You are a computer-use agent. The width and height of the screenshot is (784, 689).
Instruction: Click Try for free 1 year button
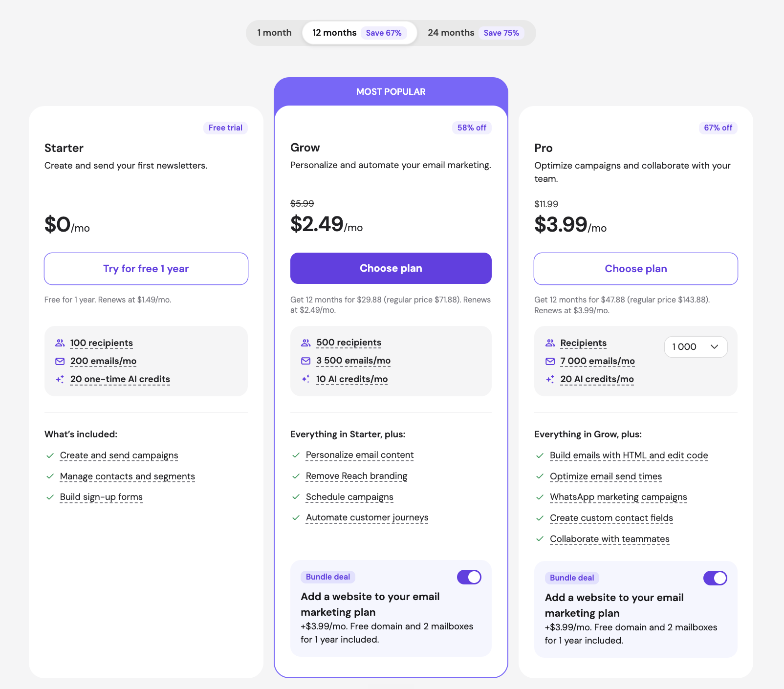(x=146, y=269)
